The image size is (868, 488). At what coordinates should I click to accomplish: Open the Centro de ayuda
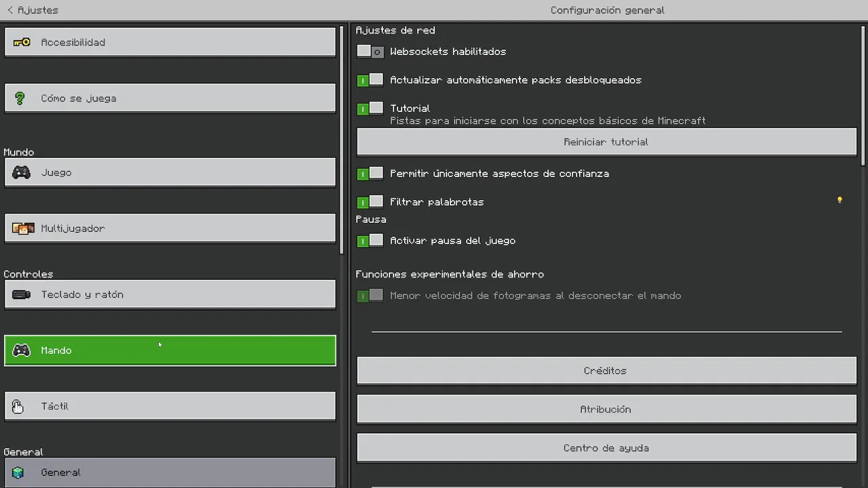coord(607,448)
